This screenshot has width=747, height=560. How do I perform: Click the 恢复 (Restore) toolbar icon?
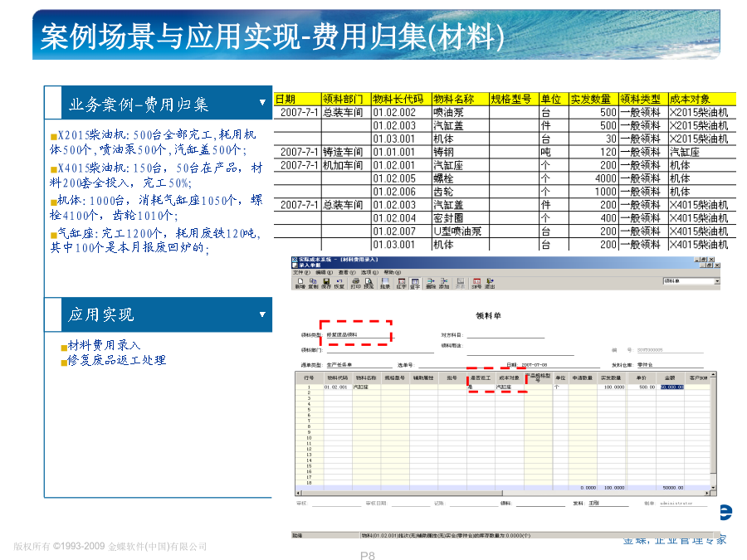(339, 284)
